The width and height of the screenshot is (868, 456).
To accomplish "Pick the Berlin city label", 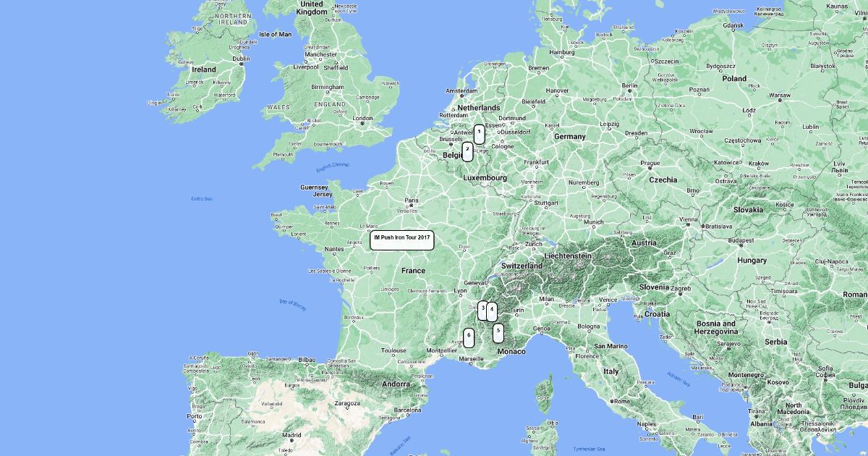I will click(x=629, y=85).
